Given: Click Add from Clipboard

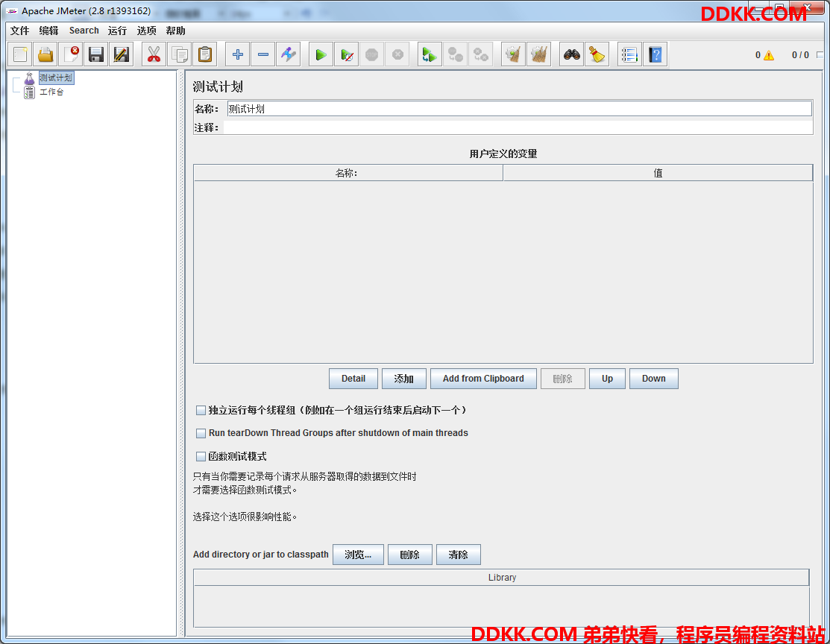Looking at the screenshot, I should [483, 379].
